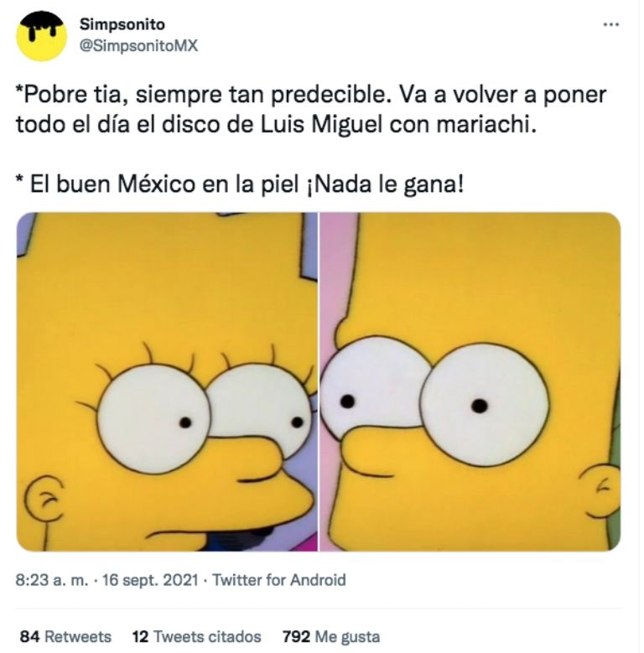Click the white divider between both images

[x=319, y=381]
